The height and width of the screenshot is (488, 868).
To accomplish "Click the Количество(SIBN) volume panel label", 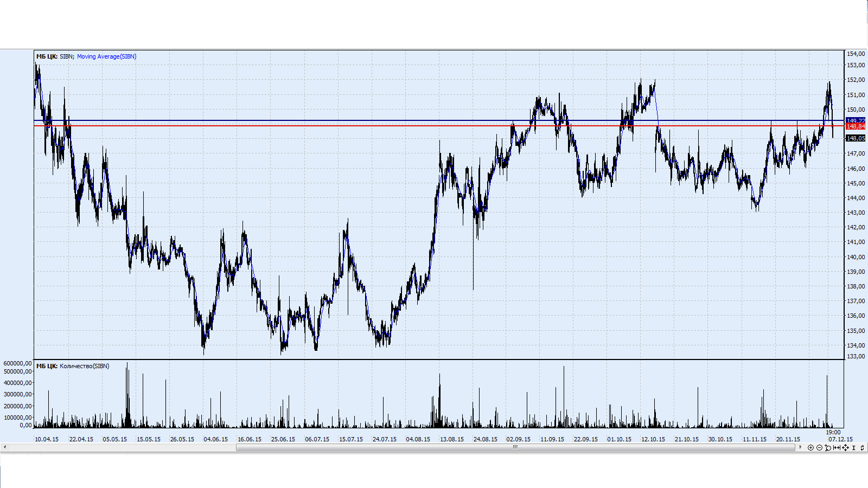I will tap(84, 366).
